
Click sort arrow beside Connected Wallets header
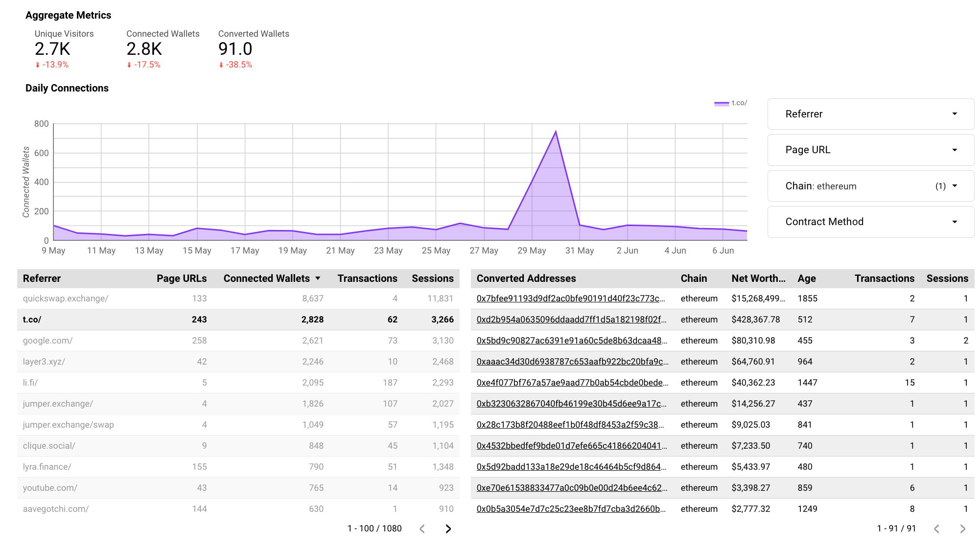point(318,278)
